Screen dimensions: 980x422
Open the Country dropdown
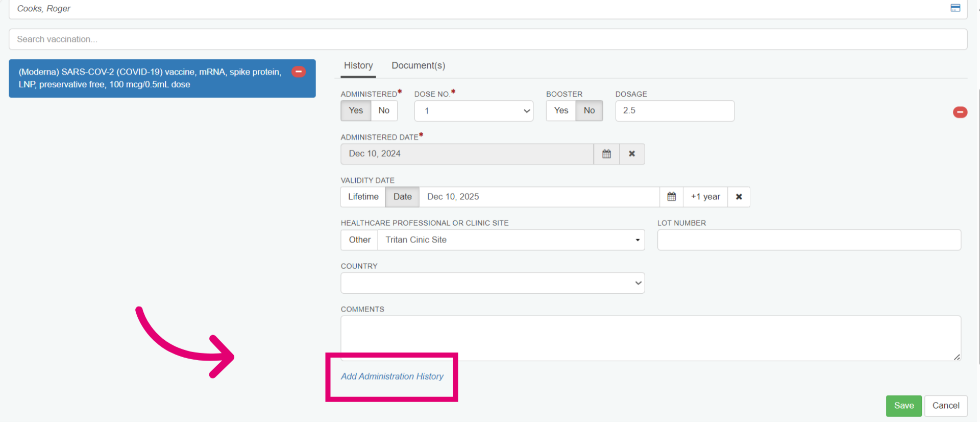(x=493, y=283)
